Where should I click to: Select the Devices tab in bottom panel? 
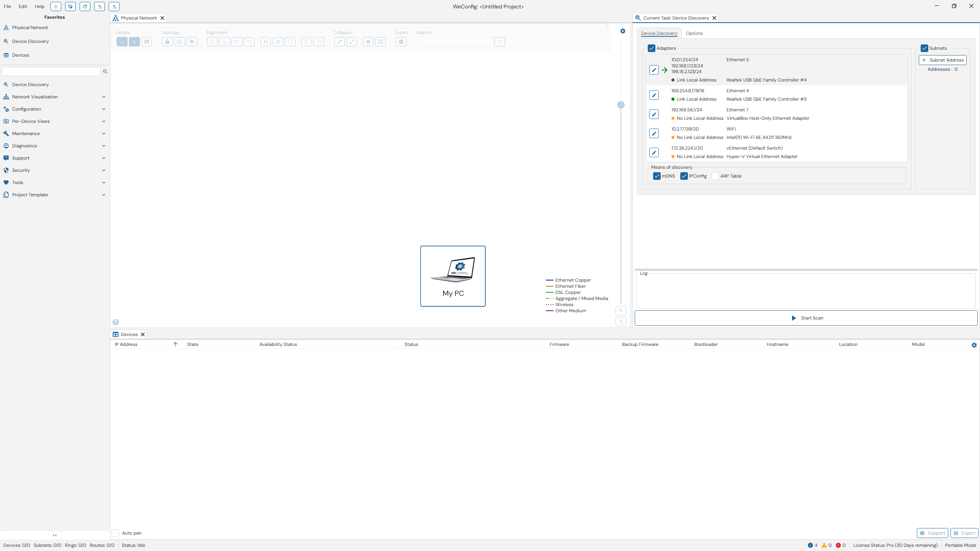tap(129, 334)
